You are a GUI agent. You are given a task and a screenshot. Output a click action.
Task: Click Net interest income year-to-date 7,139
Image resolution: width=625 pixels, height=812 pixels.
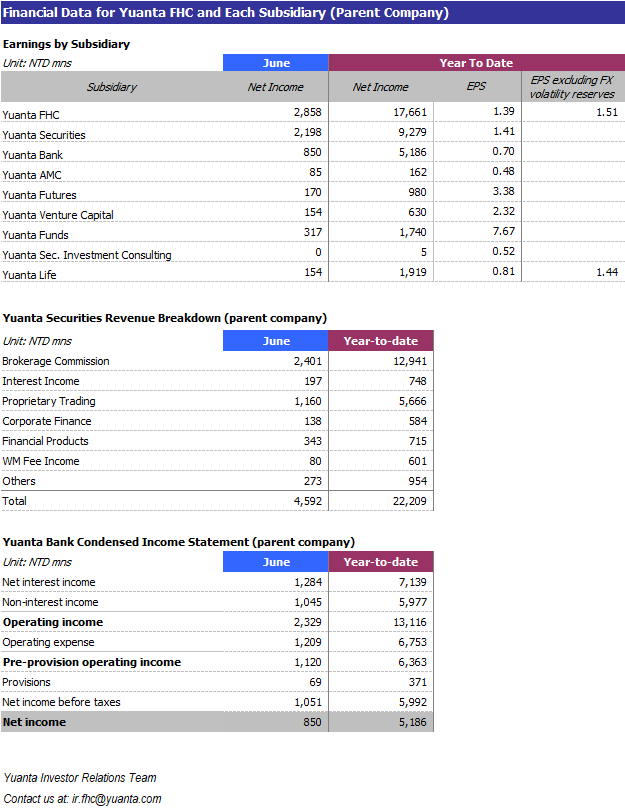413,583
